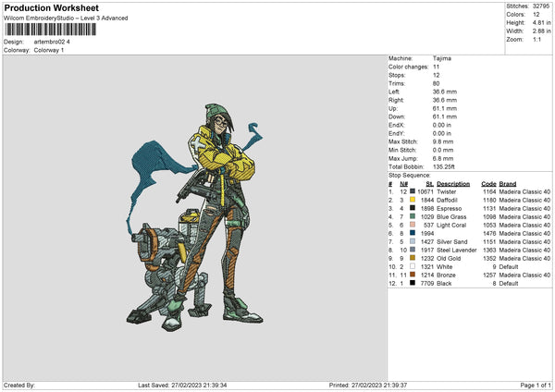Click the 'Page 1 of 1' footer text
This screenshot has height=392, width=555.
point(536,385)
